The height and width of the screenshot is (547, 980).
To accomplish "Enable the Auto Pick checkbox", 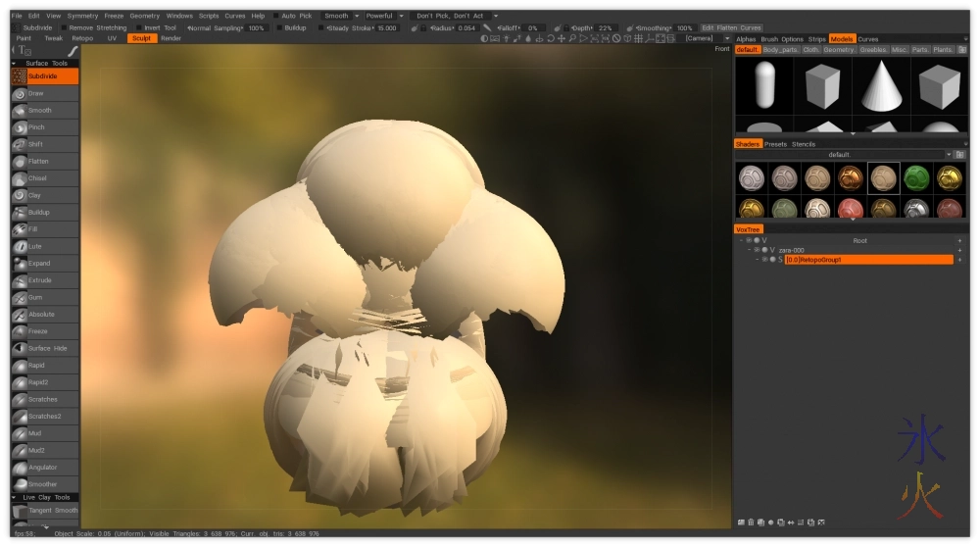I will point(275,16).
